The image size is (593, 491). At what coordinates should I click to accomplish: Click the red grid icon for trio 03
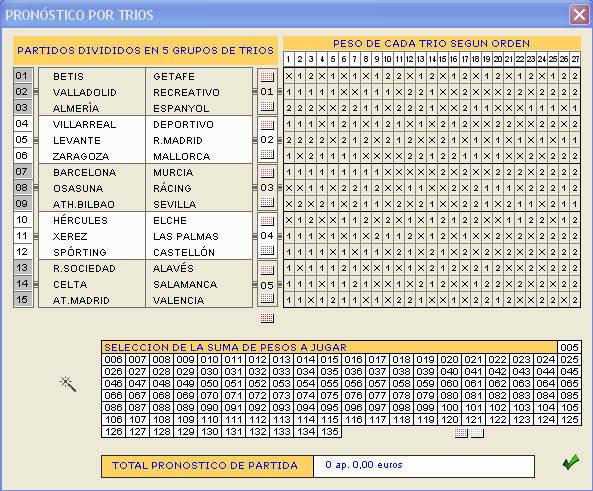click(267, 173)
